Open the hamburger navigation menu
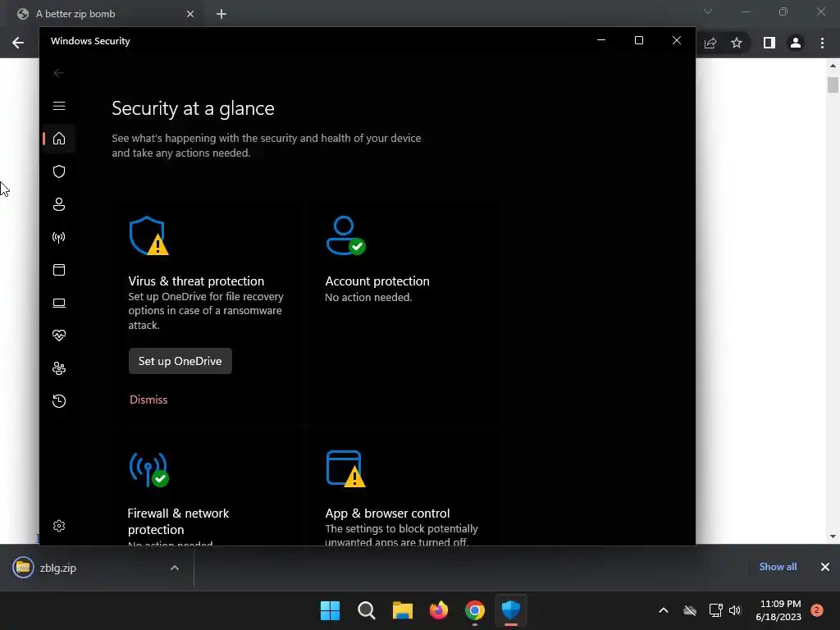Image resolution: width=840 pixels, height=630 pixels. point(59,106)
